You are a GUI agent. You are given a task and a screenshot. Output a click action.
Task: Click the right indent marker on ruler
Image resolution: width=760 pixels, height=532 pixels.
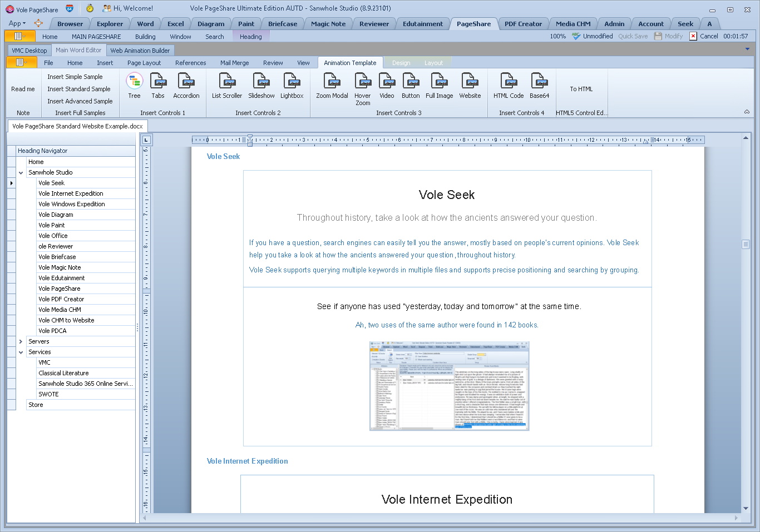click(646, 142)
